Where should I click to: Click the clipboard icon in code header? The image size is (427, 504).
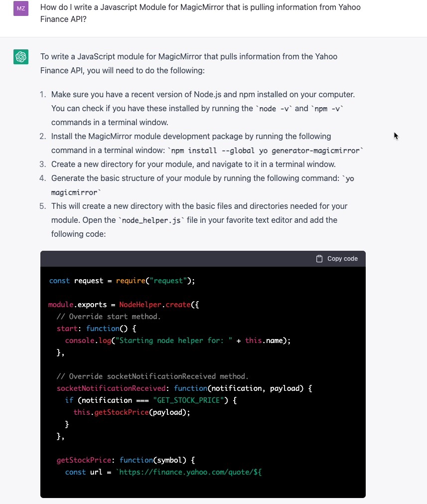(x=319, y=259)
